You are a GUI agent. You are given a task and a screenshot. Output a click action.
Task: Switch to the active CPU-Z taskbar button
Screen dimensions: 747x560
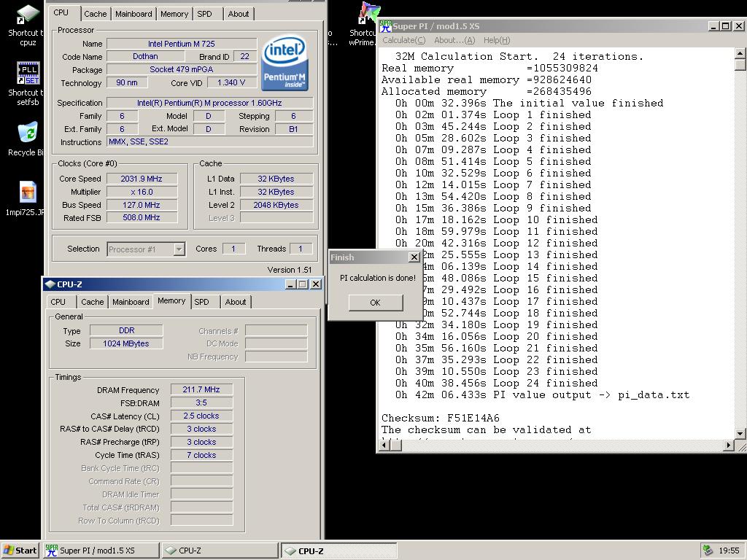pyautogui.click(x=338, y=551)
